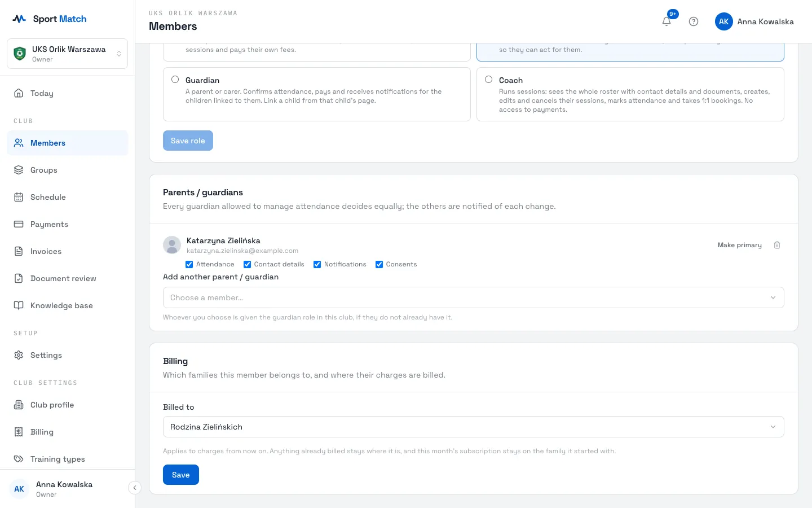
Task: Toggle the Consents permission checkbox
Action: point(379,264)
